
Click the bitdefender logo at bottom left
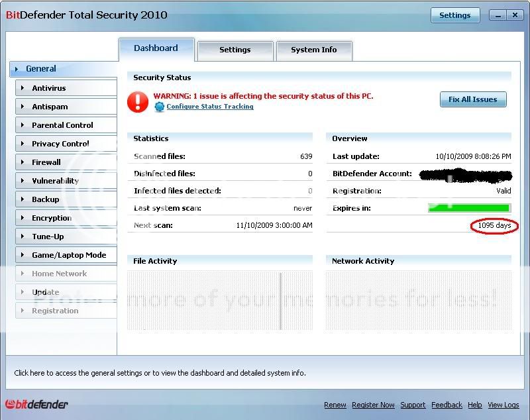[36, 404]
